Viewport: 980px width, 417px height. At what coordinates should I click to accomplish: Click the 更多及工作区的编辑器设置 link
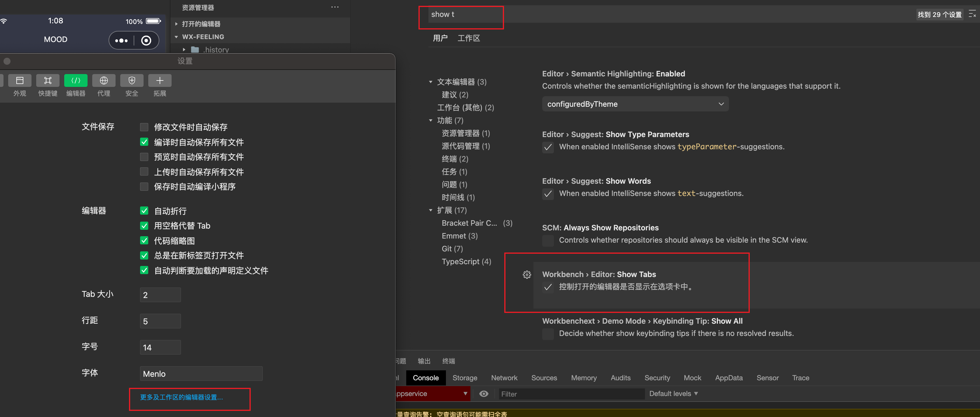click(182, 397)
